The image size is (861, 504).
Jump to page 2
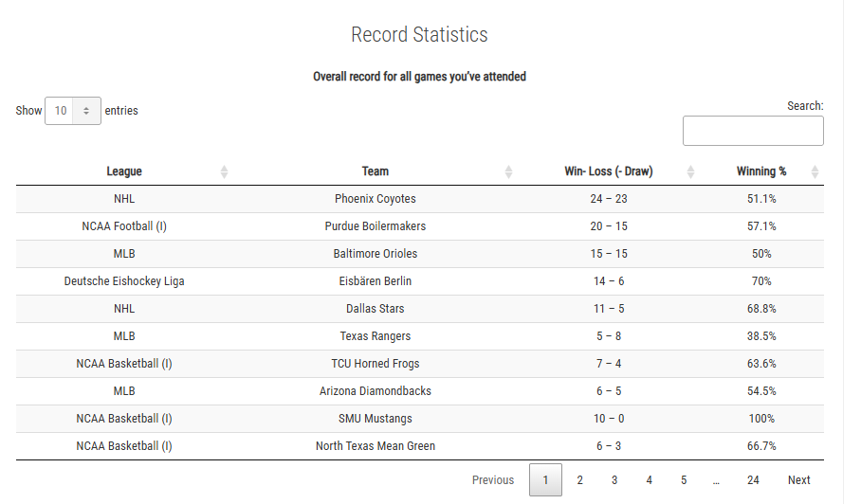[x=580, y=480]
